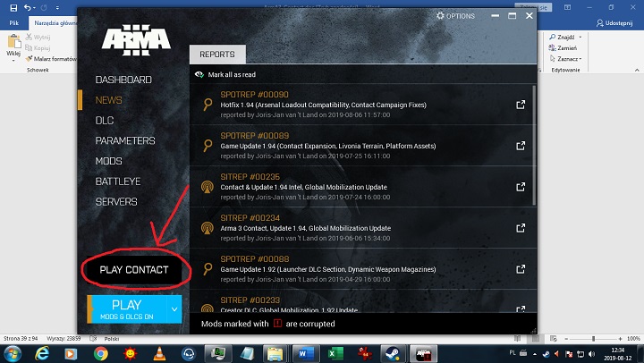The height and width of the screenshot is (363, 644).
Task: Click Ribbon display options icon in Word
Action: click(567, 7)
